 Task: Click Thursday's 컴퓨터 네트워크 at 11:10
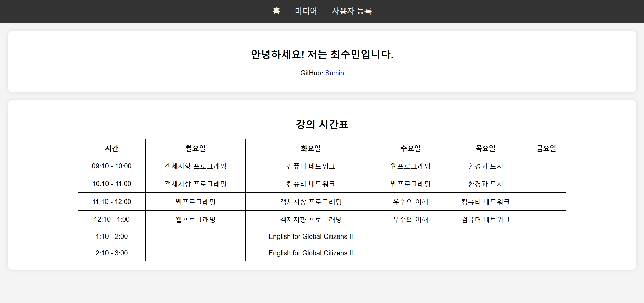point(485,202)
